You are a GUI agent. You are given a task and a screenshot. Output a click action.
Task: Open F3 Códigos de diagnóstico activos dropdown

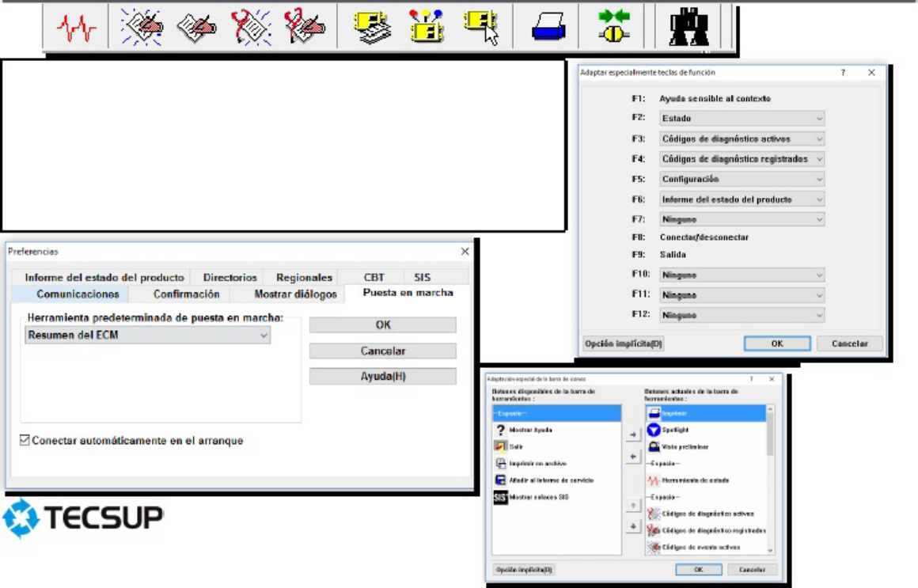(x=742, y=138)
